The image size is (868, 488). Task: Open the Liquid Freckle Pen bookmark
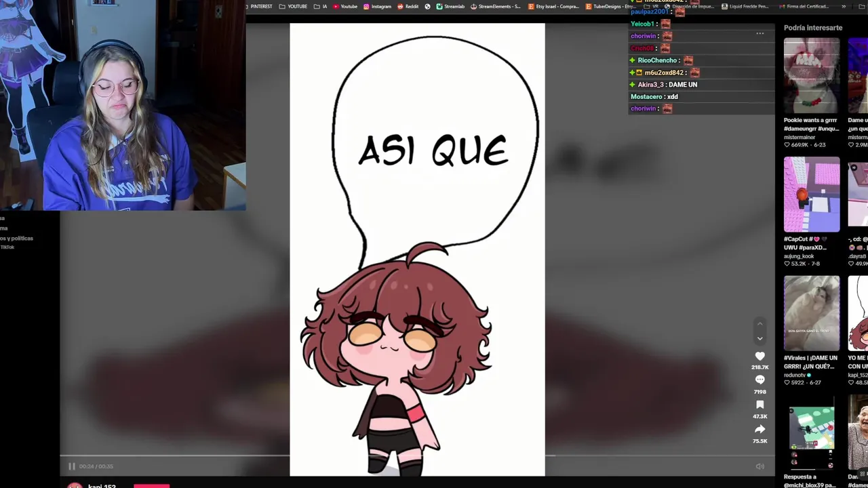pos(745,7)
